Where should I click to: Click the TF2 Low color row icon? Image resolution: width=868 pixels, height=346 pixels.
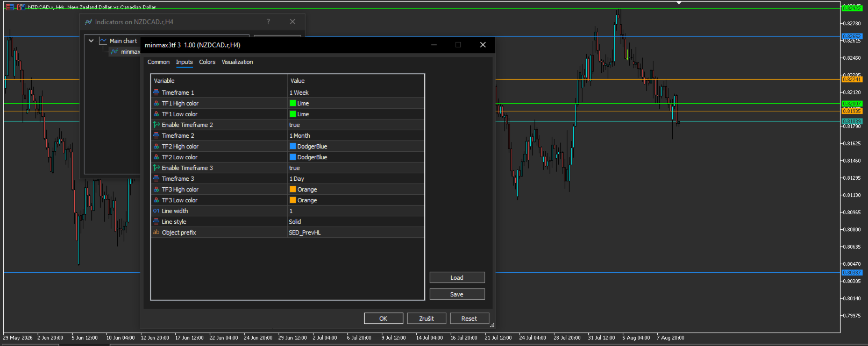(156, 157)
